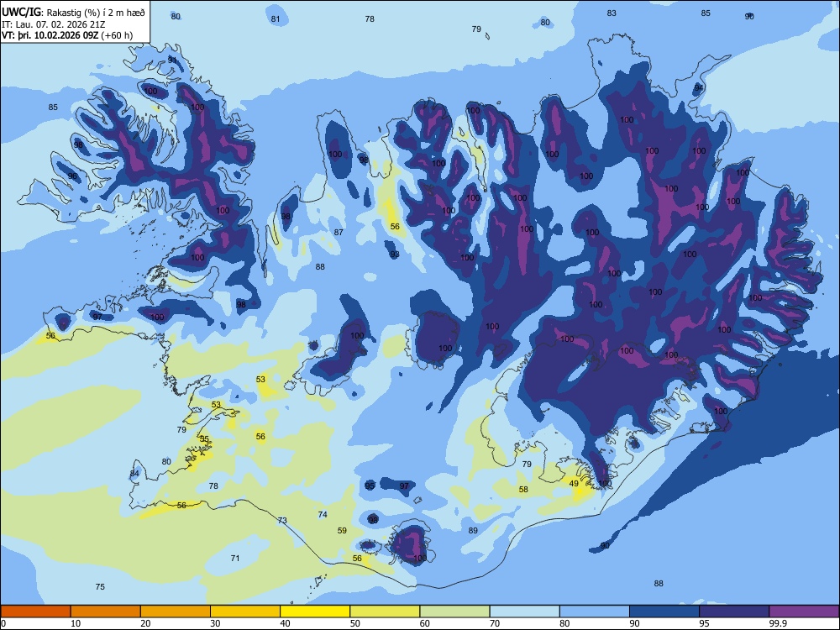Click the legend tick label 99.9
The width and height of the screenshot is (840, 630).
pyautogui.click(x=777, y=623)
